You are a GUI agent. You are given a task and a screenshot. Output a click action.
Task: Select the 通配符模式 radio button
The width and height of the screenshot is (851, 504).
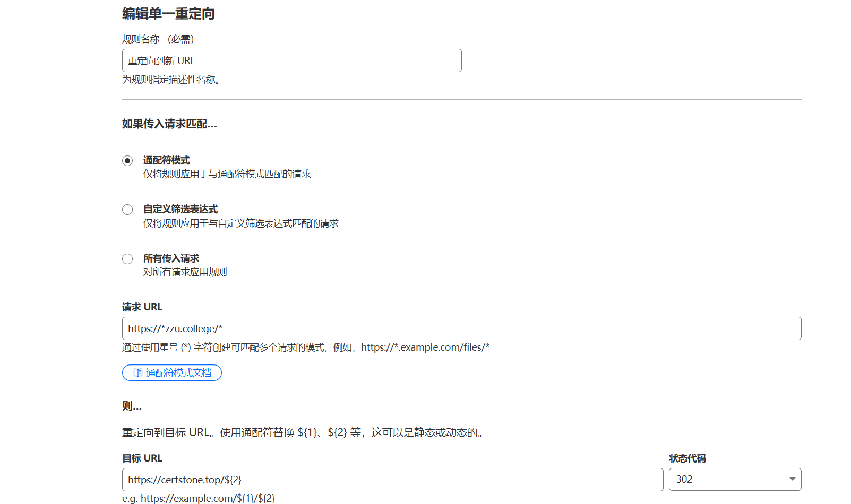127,160
